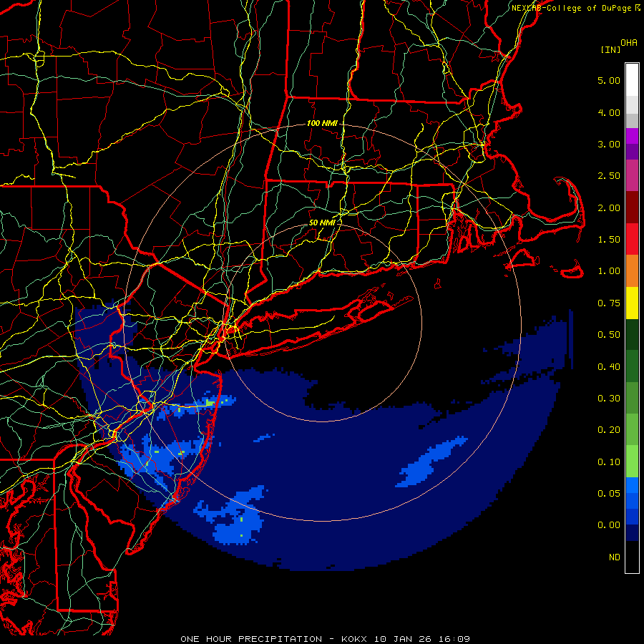This screenshot has width=644, height=644.
Task: Click the black ND legend block
Action: pos(632,557)
